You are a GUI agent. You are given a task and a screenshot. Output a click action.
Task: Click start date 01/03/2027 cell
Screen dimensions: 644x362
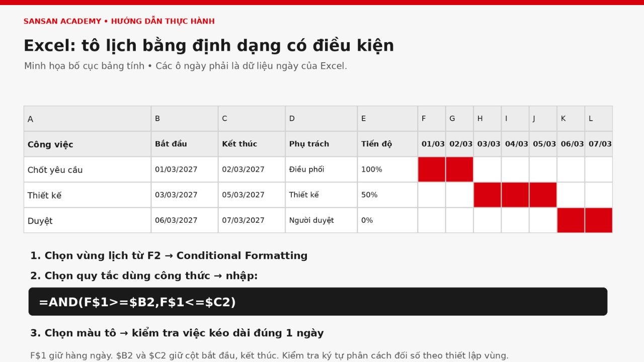coord(185,169)
